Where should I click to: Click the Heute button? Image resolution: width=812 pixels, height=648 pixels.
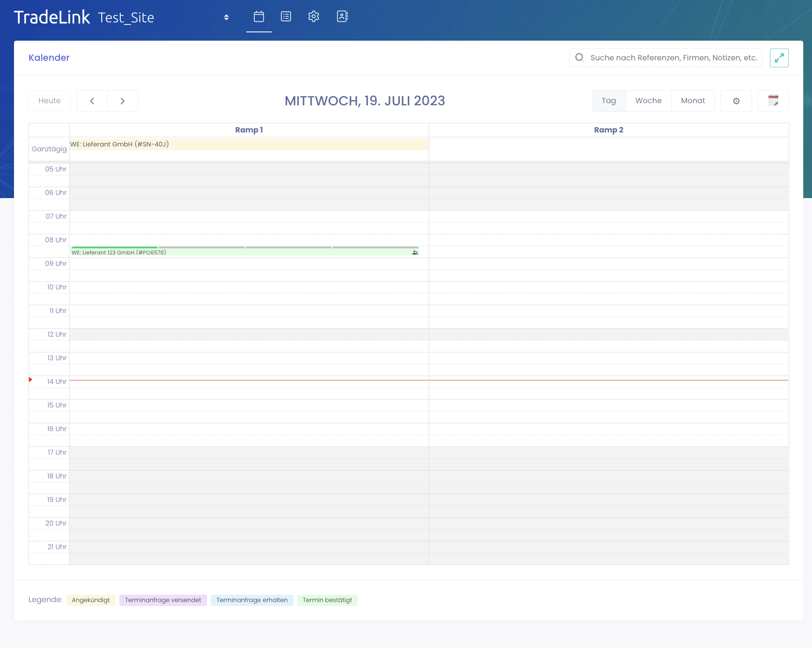(49, 101)
